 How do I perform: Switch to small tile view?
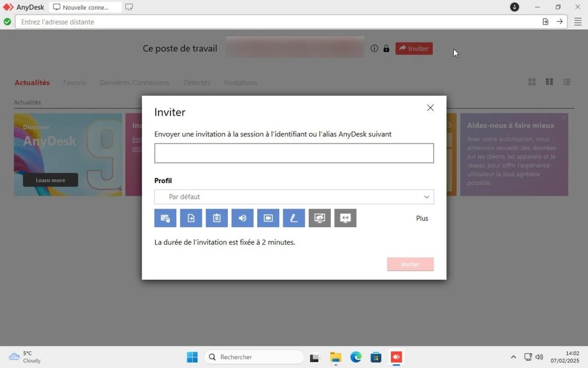click(x=549, y=82)
